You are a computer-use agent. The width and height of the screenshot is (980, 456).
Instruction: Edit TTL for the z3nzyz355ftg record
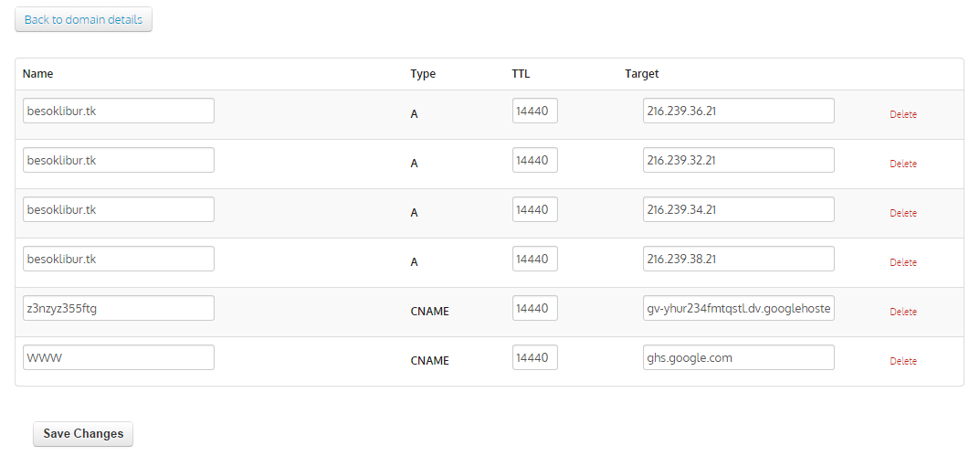[534, 308]
